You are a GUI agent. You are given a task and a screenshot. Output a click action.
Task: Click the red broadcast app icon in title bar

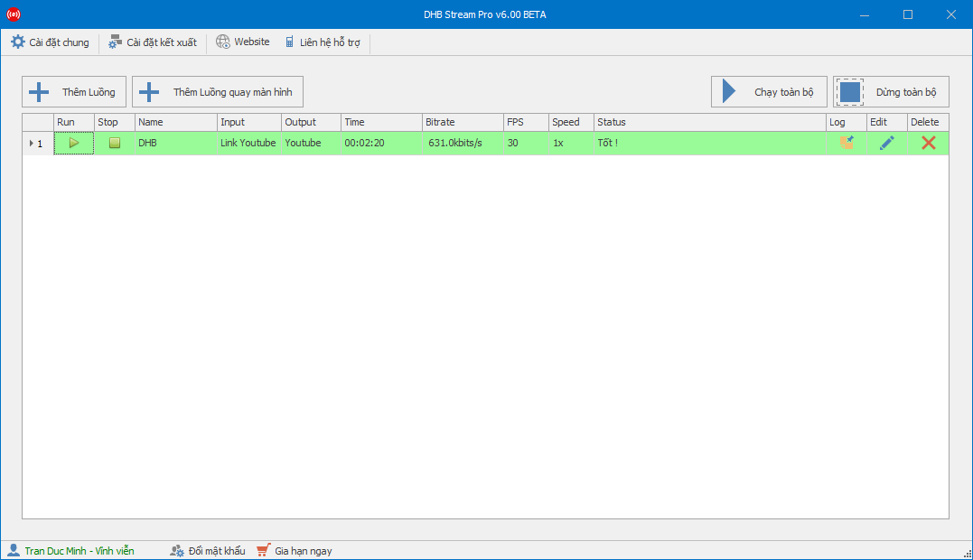13,14
